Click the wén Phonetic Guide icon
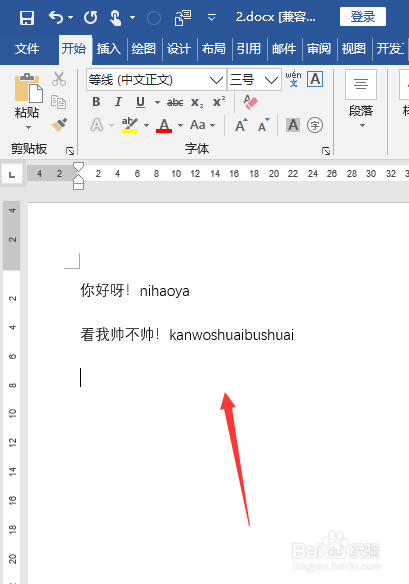 tap(294, 79)
